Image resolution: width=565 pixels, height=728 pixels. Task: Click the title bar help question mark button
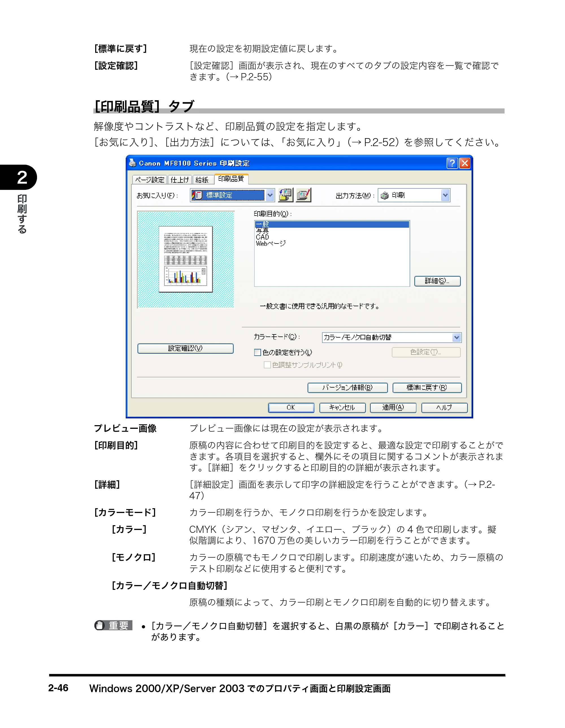[x=452, y=163]
